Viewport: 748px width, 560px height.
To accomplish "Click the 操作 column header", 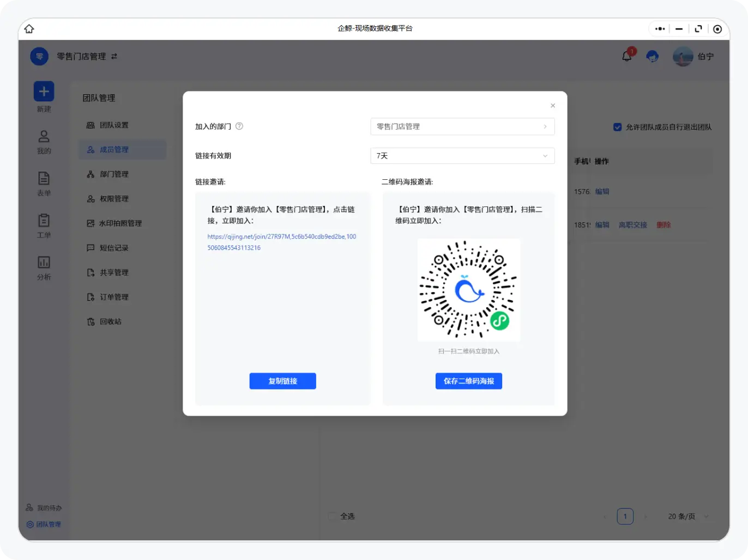I will tap(602, 161).
